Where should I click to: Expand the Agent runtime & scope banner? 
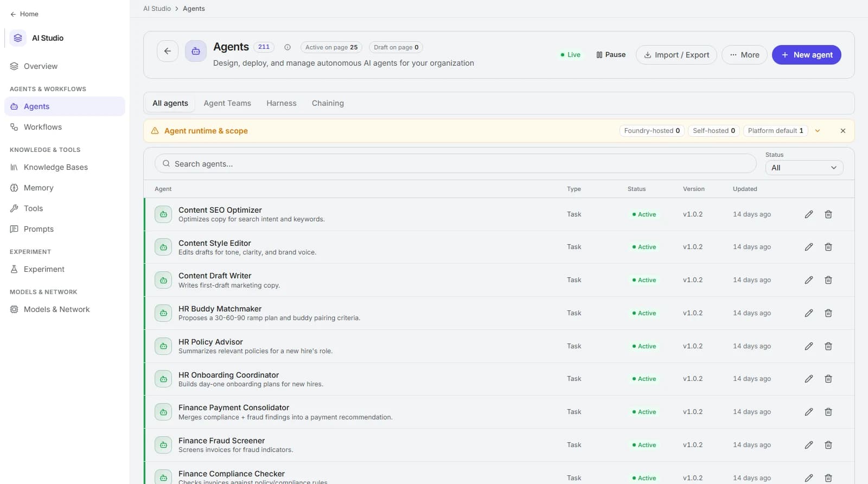818,131
